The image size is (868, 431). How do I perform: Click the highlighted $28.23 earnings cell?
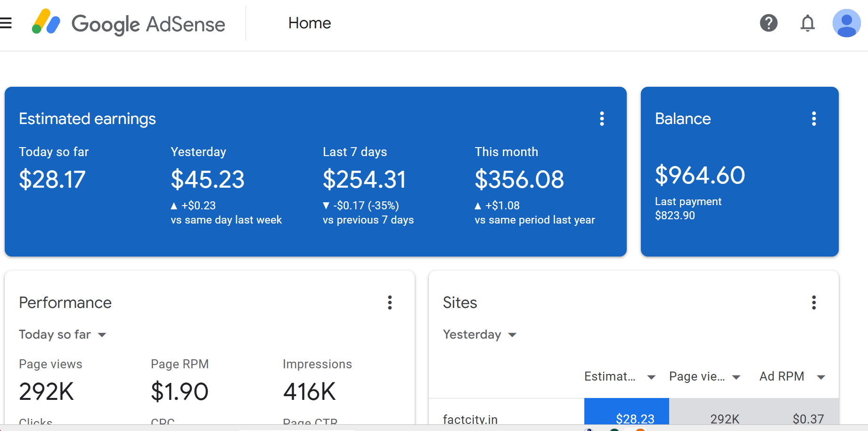pyautogui.click(x=635, y=418)
